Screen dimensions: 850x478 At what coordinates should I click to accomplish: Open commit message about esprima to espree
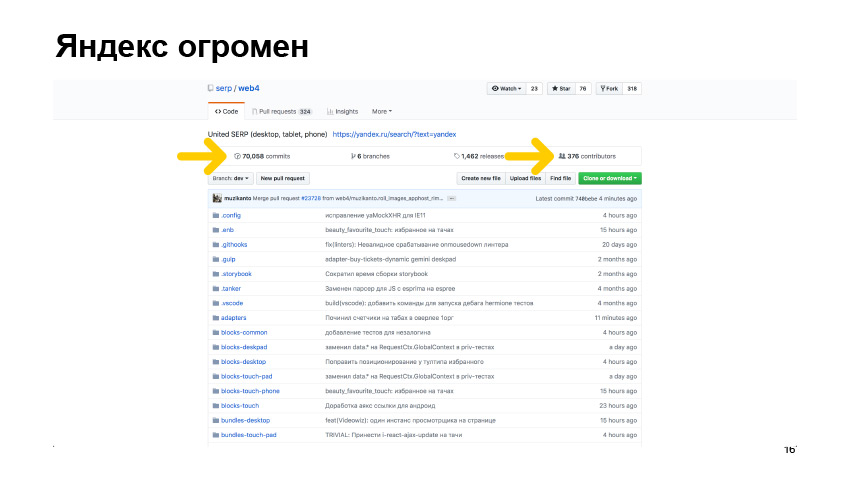click(x=390, y=288)
